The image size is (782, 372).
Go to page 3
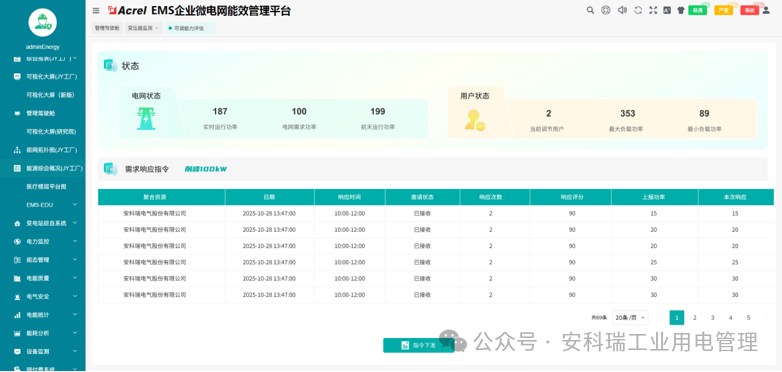pos(713,318)
